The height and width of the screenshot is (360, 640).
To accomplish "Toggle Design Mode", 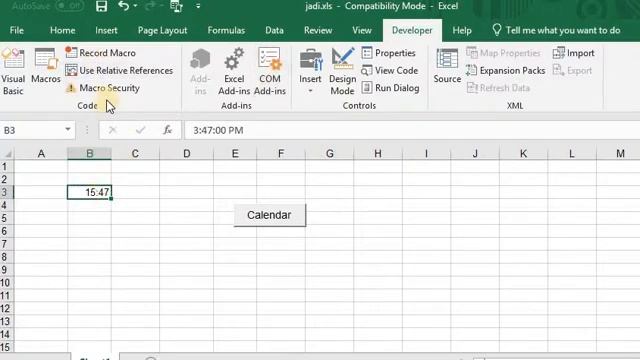I will pos(342,72).
